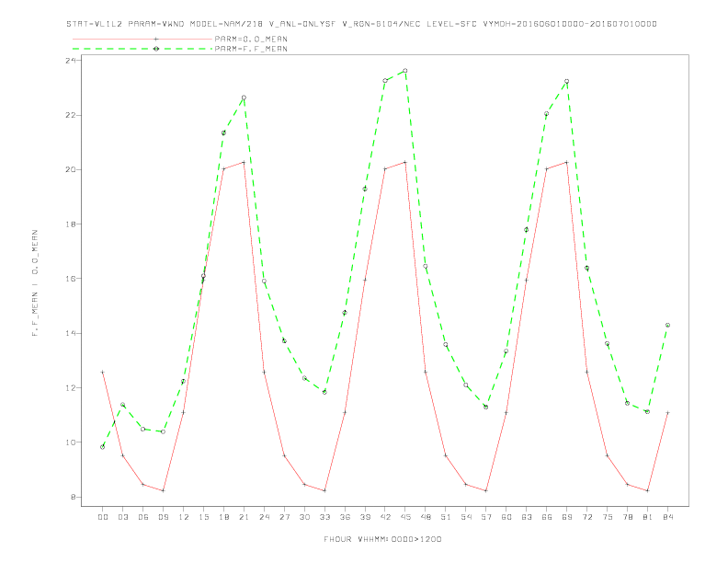Screen dimensions: 728x563
Task: Click y-axis tick label 14
Action: [71, 333]
